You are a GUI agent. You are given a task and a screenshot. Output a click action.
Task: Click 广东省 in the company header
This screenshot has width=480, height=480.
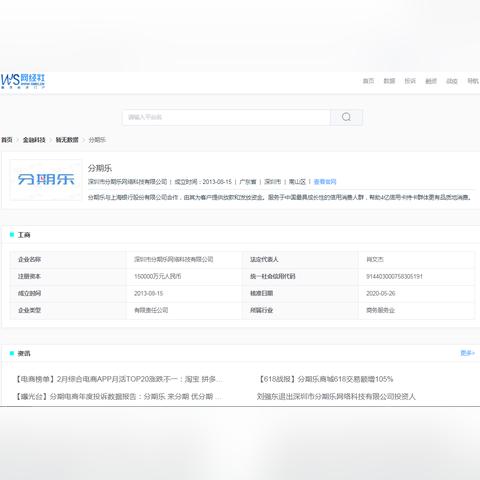coord(248,182)
